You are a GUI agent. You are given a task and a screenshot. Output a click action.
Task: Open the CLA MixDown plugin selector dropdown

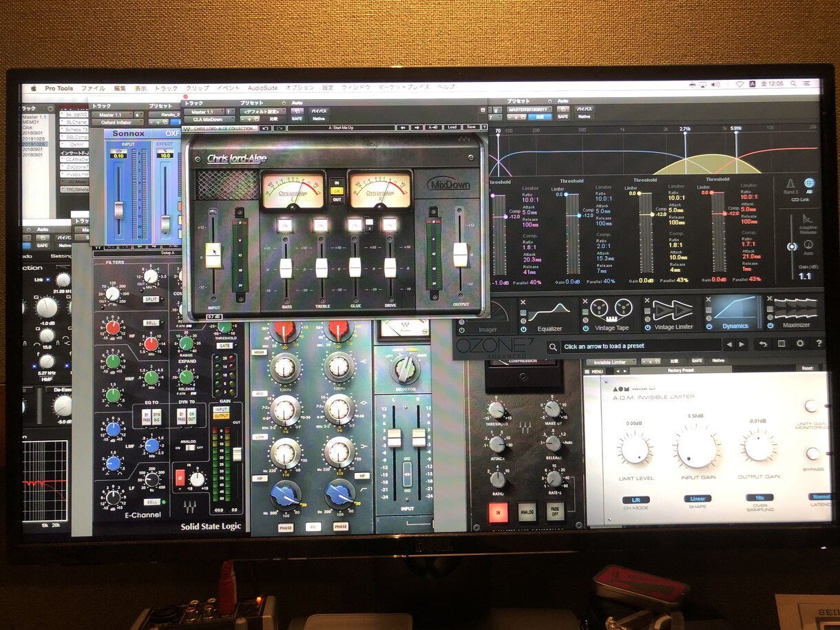[x=211, y=119]
